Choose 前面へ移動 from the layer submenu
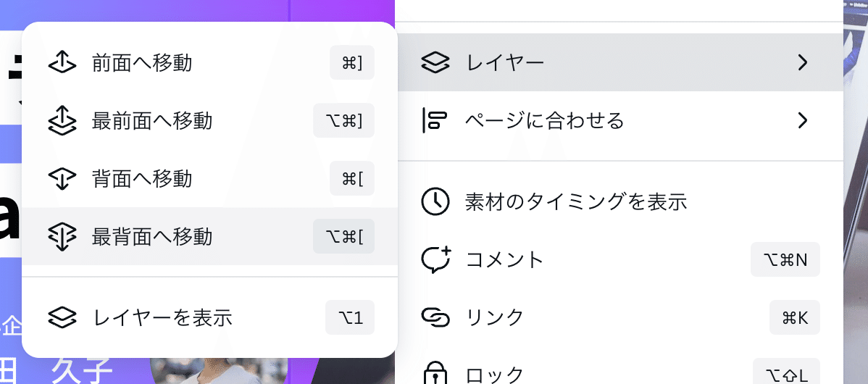Image resolution: width=868 pixels, height=384 pixels. (210, 62)
